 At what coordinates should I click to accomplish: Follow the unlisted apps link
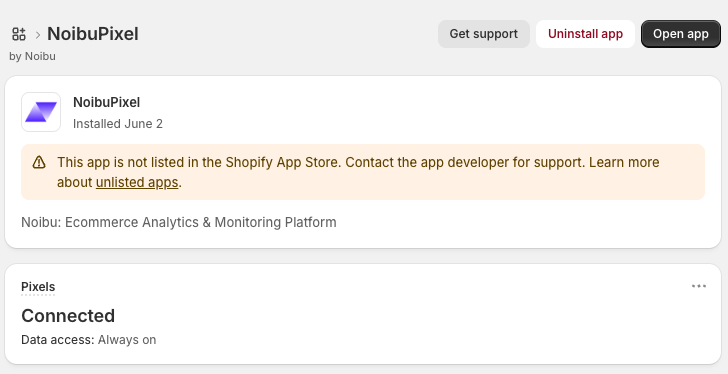137,182
